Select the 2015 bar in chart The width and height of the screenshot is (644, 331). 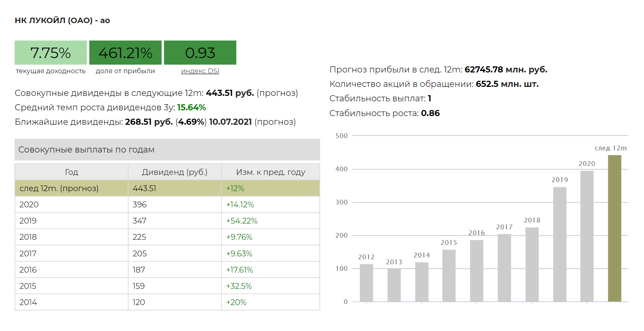449,275
